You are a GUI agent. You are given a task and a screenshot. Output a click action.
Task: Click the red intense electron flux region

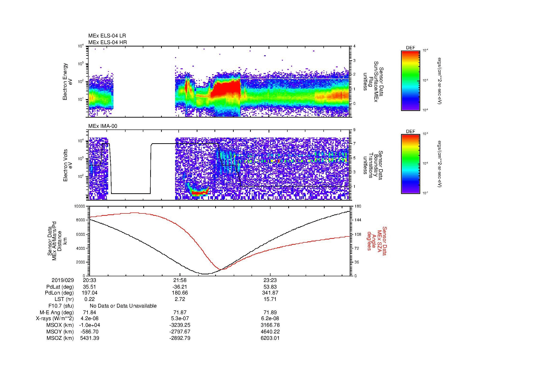tap(226, 89)
